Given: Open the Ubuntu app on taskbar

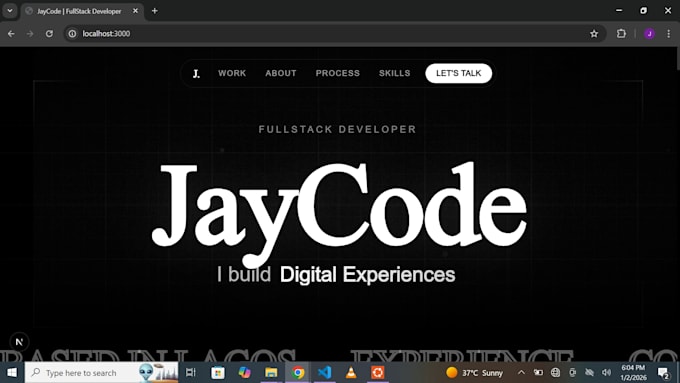Looking at the screenshot, I should tap(377, 373).
